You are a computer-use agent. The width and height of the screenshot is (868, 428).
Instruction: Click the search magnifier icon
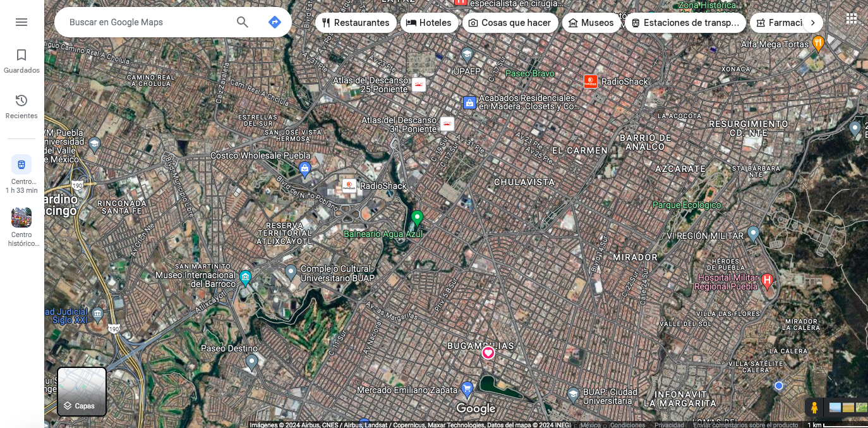(243, 22)
